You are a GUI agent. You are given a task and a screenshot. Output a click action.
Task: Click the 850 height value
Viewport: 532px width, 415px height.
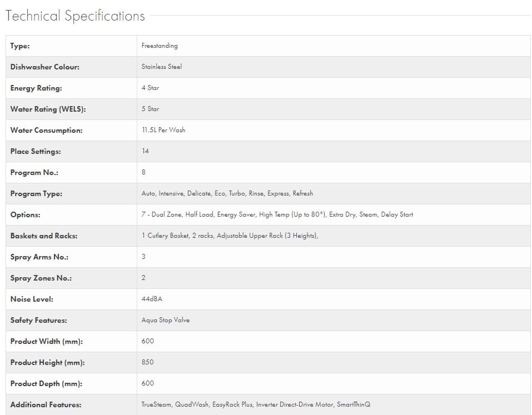[147, 363]
